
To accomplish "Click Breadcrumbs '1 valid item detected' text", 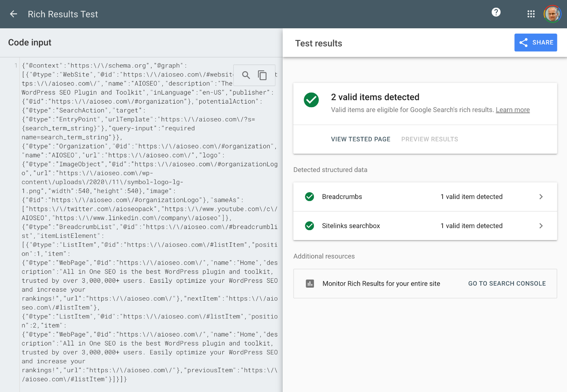I will click(471, 197).
